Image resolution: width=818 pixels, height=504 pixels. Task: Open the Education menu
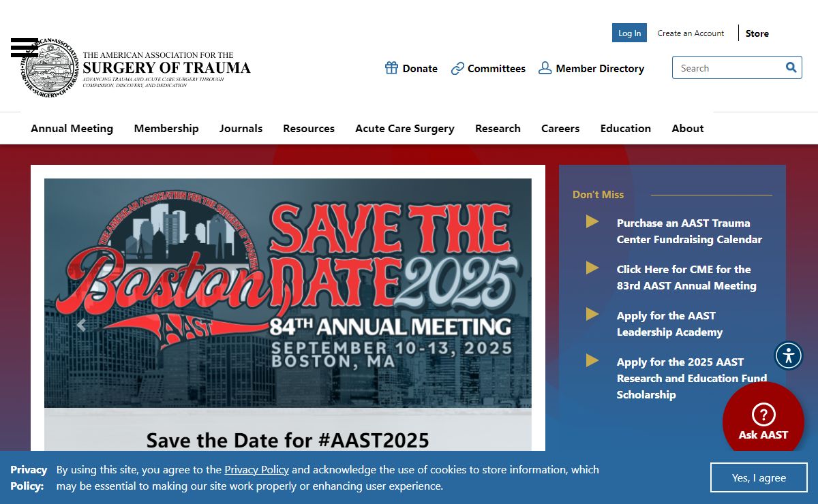click(x=626, y=128)
